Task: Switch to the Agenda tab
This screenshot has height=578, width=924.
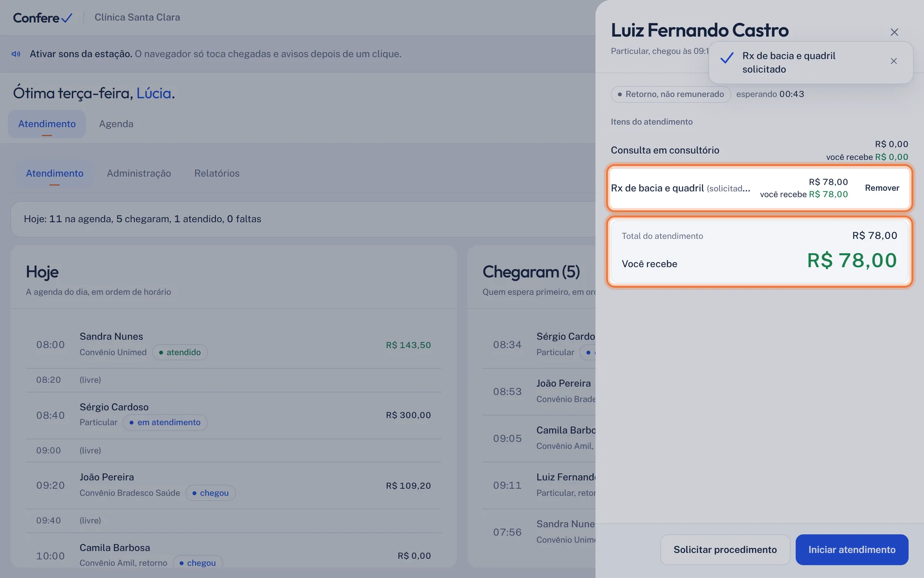Action: coord(116,124)
